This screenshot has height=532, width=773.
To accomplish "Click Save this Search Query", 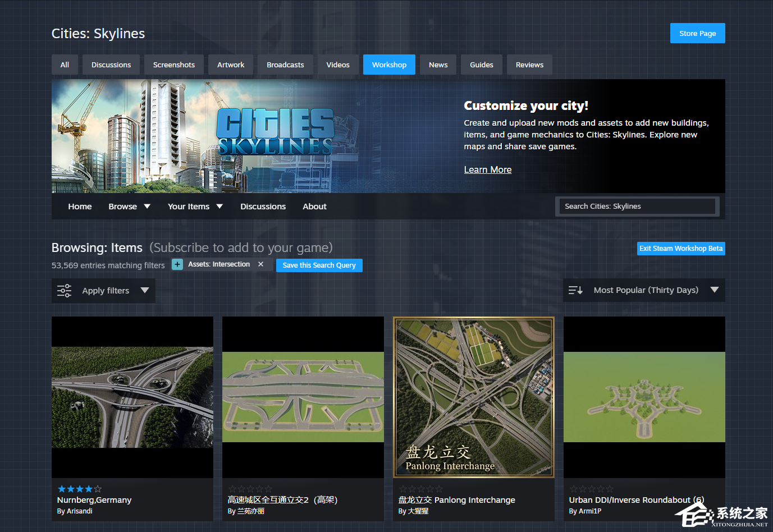I will (319, 265).
